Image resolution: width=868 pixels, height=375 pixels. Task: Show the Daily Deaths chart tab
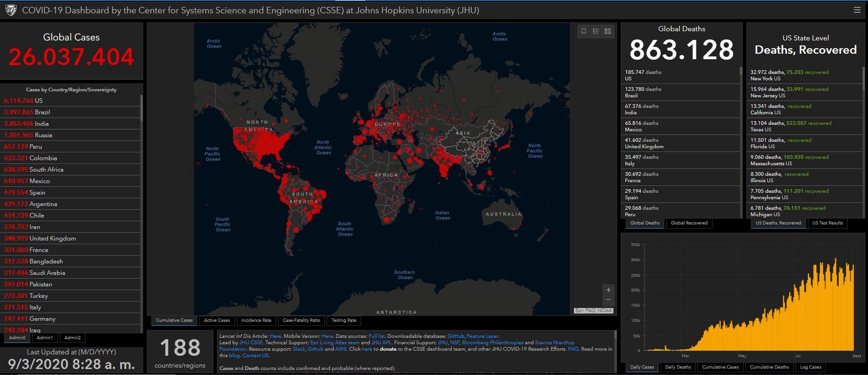pos(678,367)
